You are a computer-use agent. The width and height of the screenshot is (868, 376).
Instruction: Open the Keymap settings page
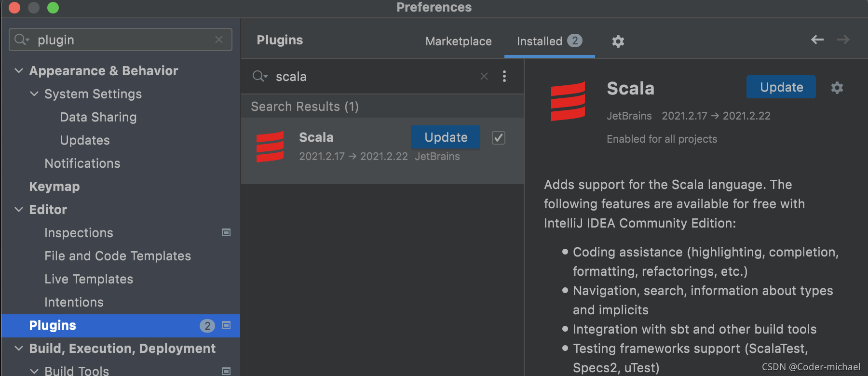[54, 187]
